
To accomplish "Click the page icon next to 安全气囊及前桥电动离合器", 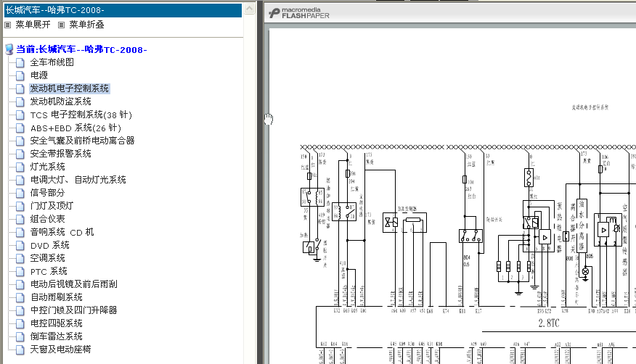I will [x=20, y=141].
